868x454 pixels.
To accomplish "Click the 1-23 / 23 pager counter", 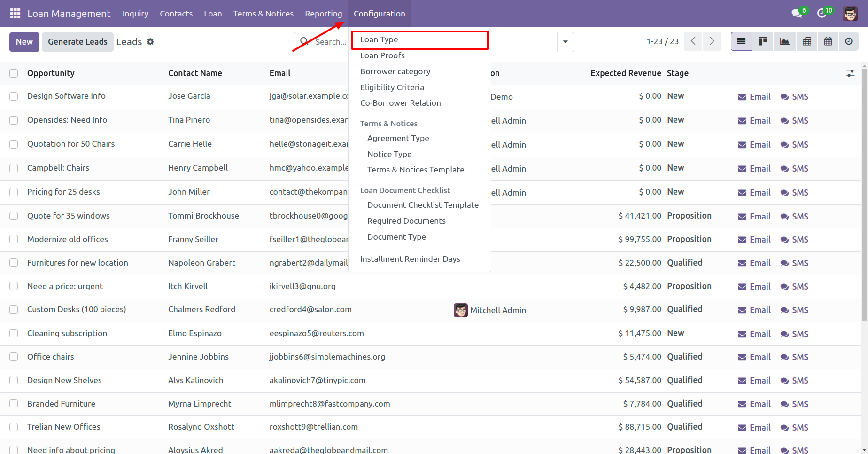I will (662, 41).
